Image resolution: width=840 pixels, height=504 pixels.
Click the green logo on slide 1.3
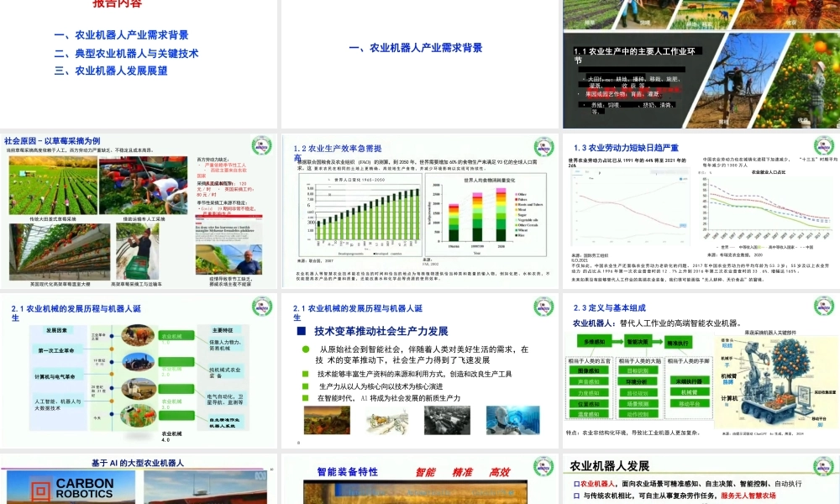824,145
